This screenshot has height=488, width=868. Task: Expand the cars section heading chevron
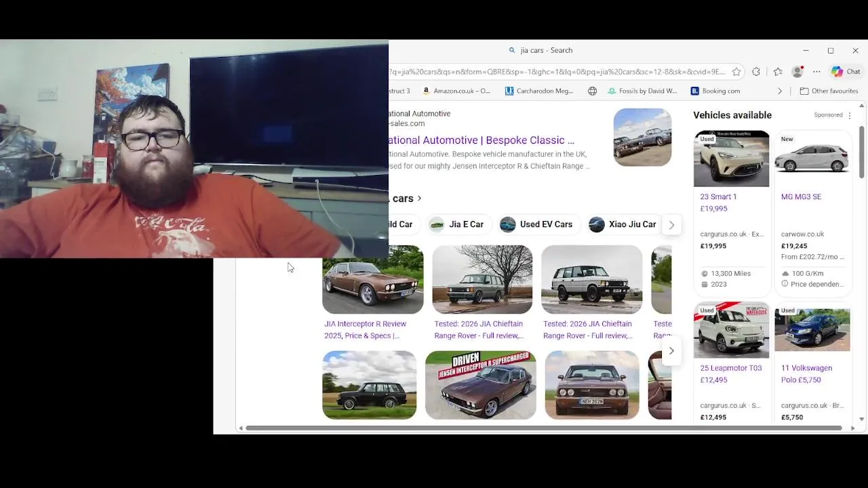click(419, 199)
